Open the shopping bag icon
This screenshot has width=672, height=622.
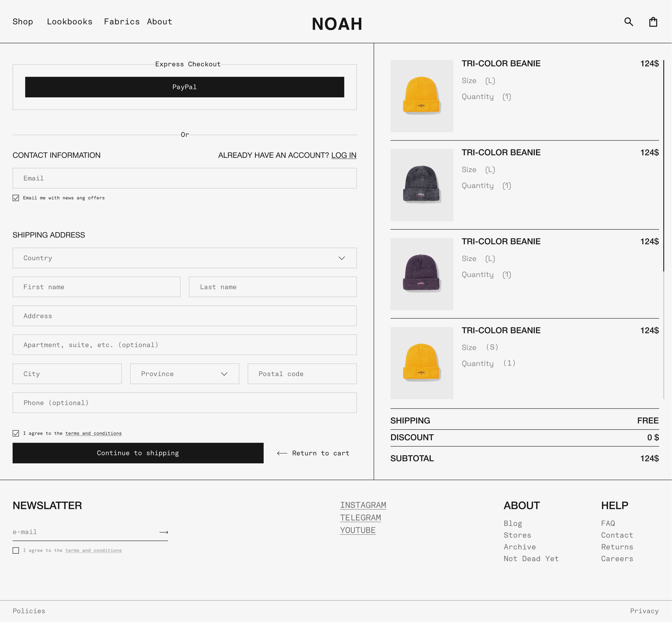click(x=653, y=22)
